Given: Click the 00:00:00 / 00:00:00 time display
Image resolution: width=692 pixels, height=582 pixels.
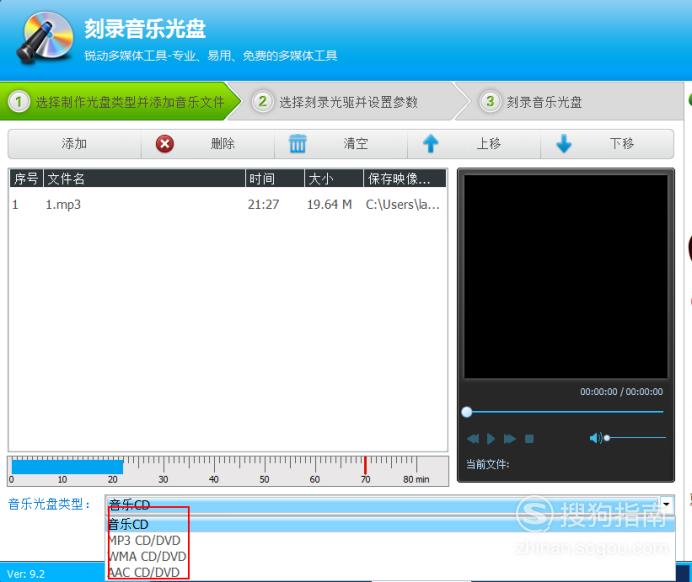Looking at the screenshot, I should point(621,392).
